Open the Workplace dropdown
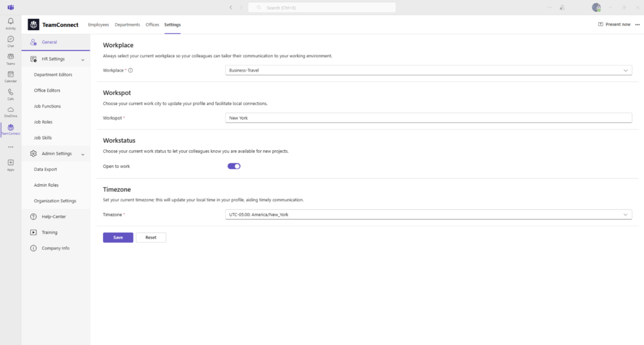Viewport: 644px width, 345px height. [428, 70]
